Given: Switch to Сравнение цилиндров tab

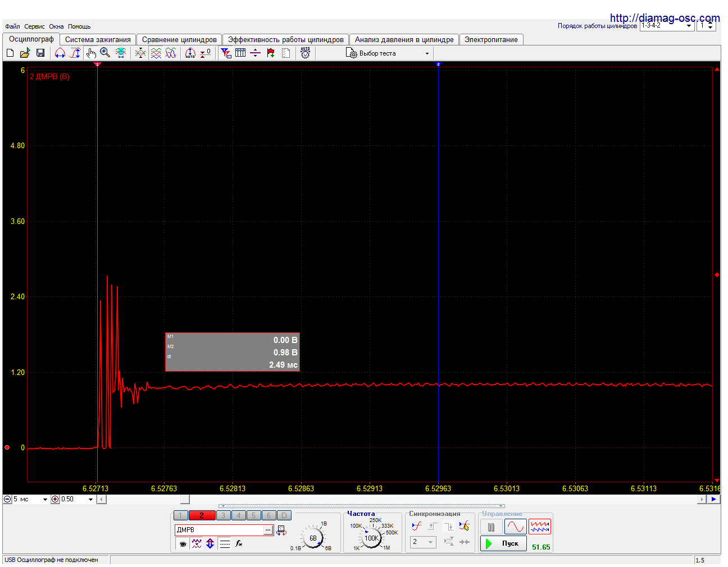Looking at the screenshot, I should 179,39.
